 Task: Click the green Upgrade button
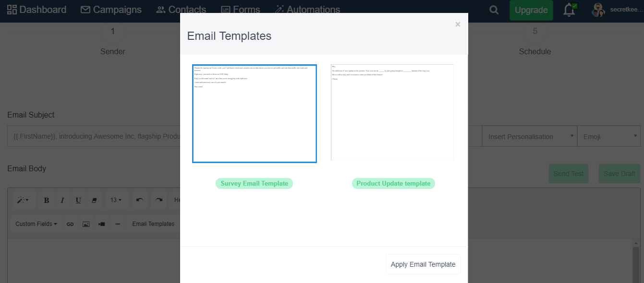click(x=531, y=10)
